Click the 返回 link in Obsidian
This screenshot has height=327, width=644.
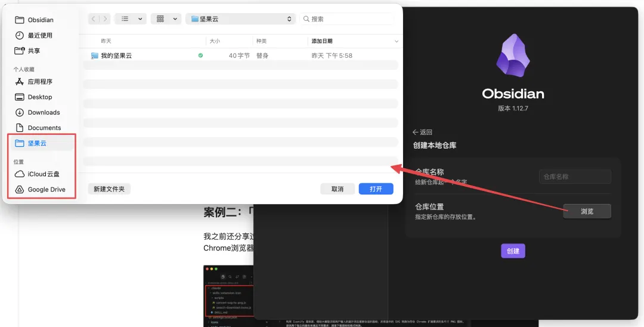coord(422,132)
